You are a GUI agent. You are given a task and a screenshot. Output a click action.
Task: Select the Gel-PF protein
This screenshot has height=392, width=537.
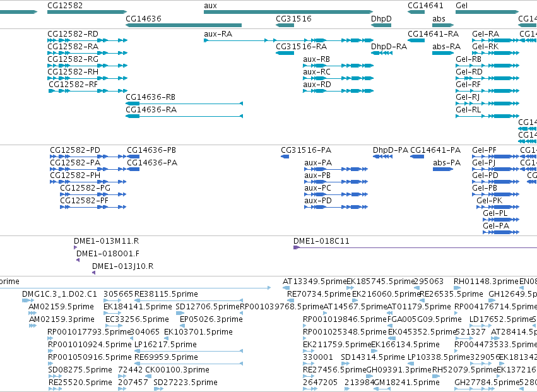[x=495, y=157]
